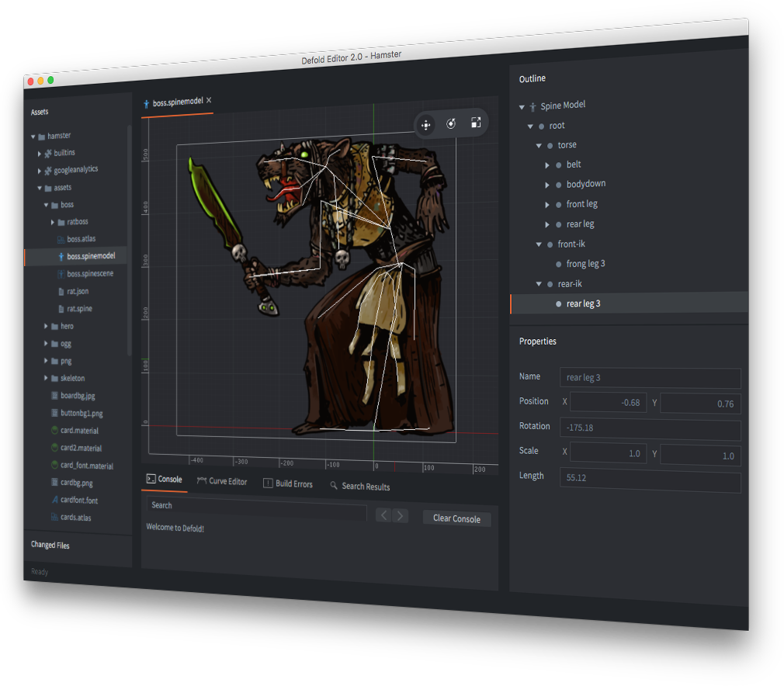Expand the front leg bone node

tap(547, 205)
